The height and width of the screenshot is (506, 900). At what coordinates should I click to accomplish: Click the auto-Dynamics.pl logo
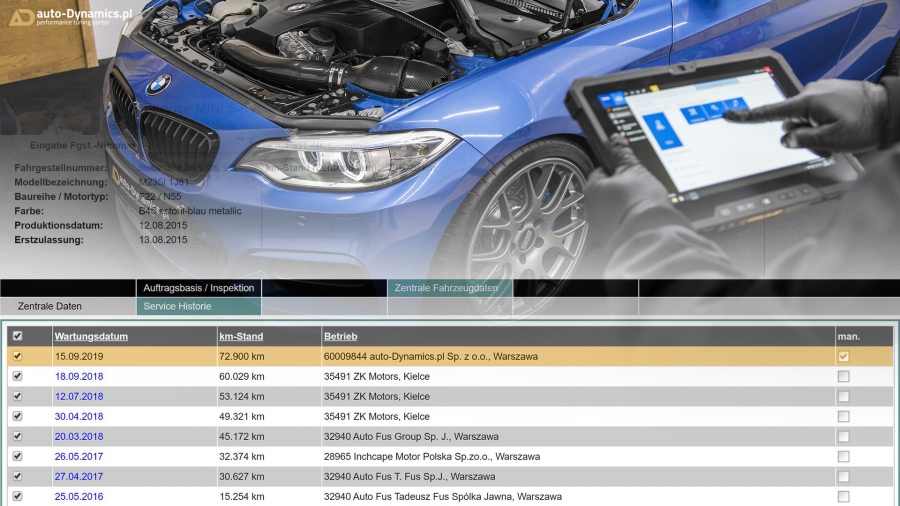70,16
